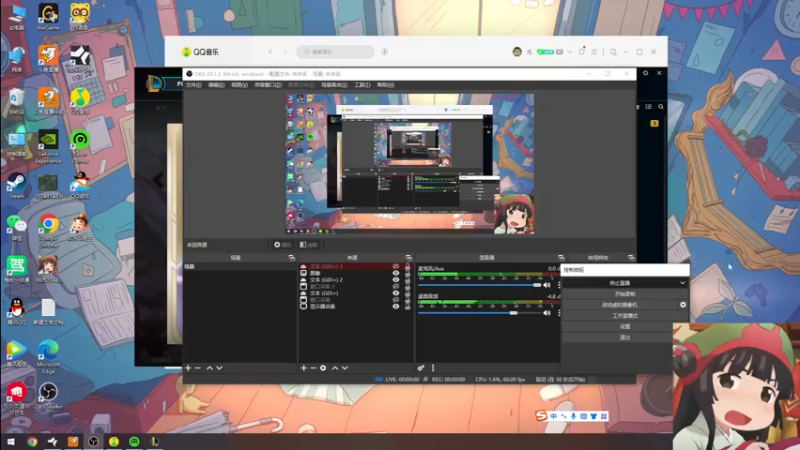
Task: Open the mixer footer three-dot menu
Action: click(x=433, y=368)
